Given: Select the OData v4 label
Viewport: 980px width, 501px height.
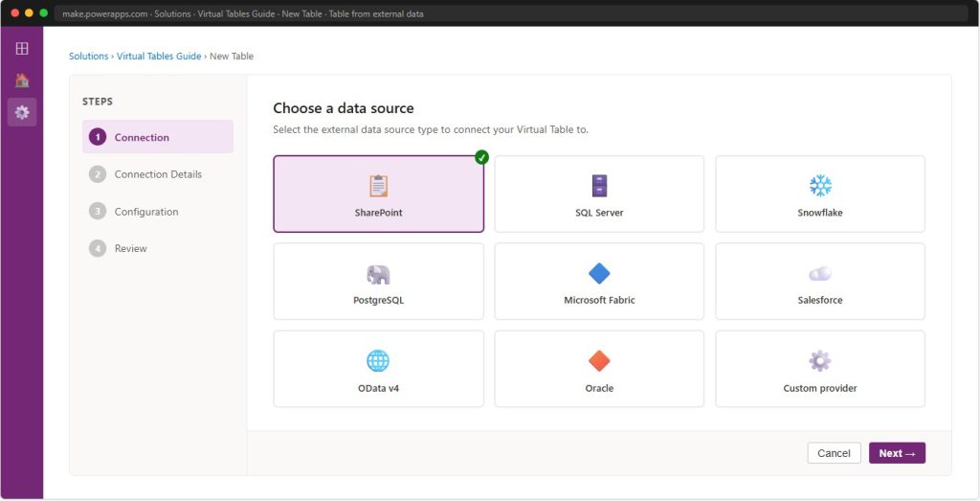Looking at the screenshot, I should pyautogui.click(x=378, y=388).
